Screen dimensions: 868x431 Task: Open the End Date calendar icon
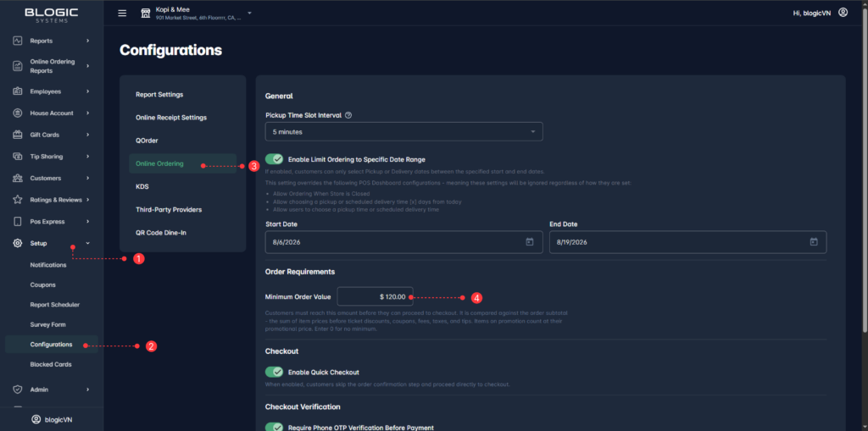coord(814,242)
